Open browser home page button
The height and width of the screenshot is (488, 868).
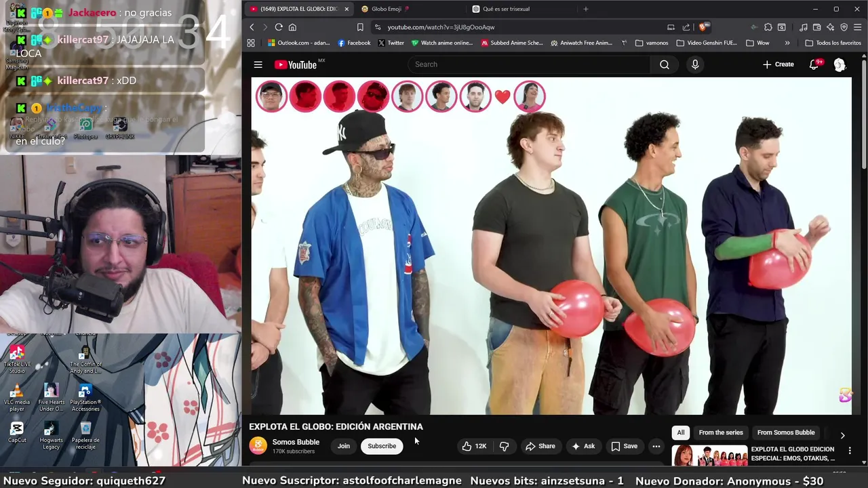click(x=292, y=27)
